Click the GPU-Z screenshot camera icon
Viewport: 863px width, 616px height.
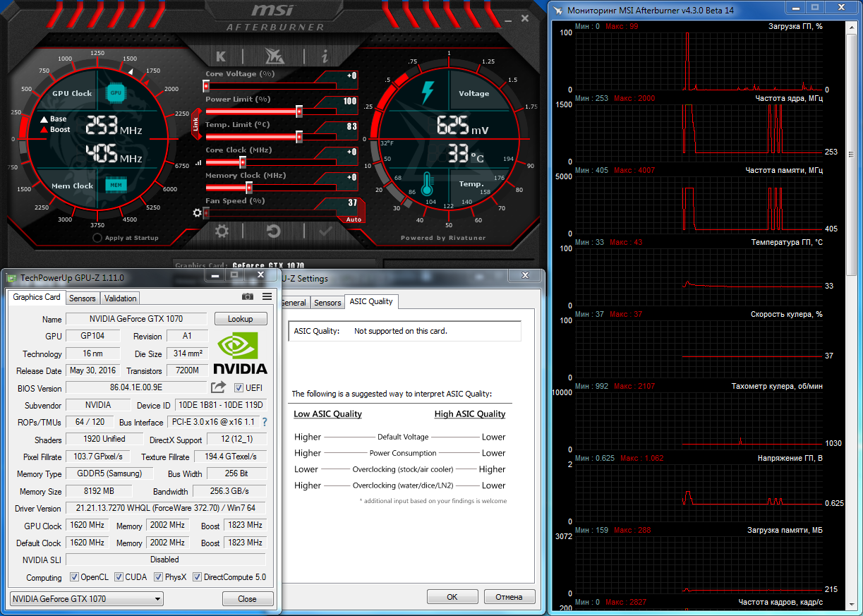pos(248,297)
